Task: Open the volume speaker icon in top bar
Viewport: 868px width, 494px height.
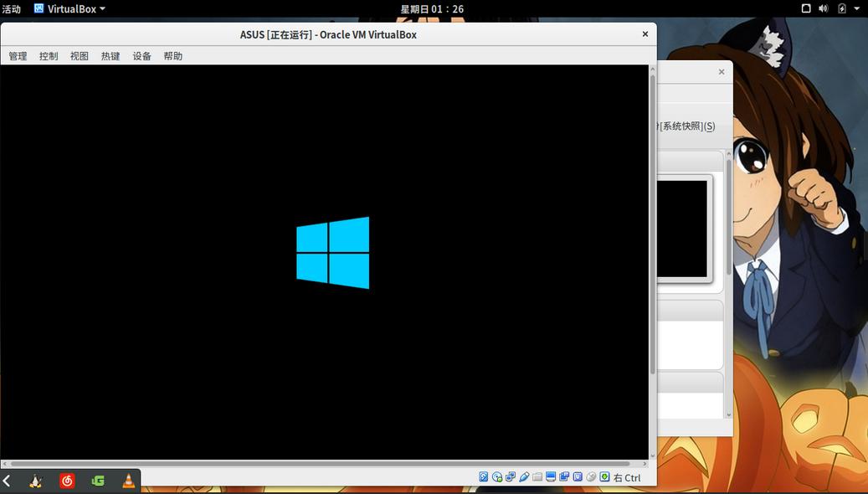Action: [823, 8]
